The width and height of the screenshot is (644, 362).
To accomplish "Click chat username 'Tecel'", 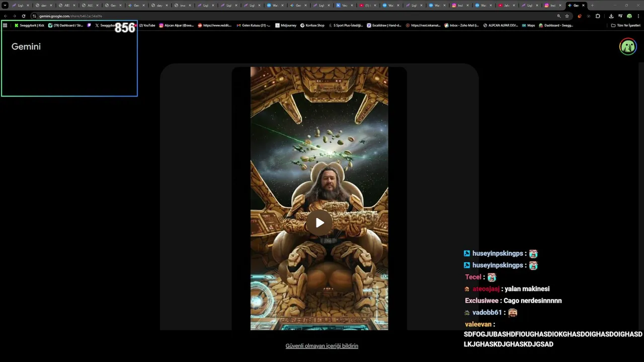I will pos(473,277).
